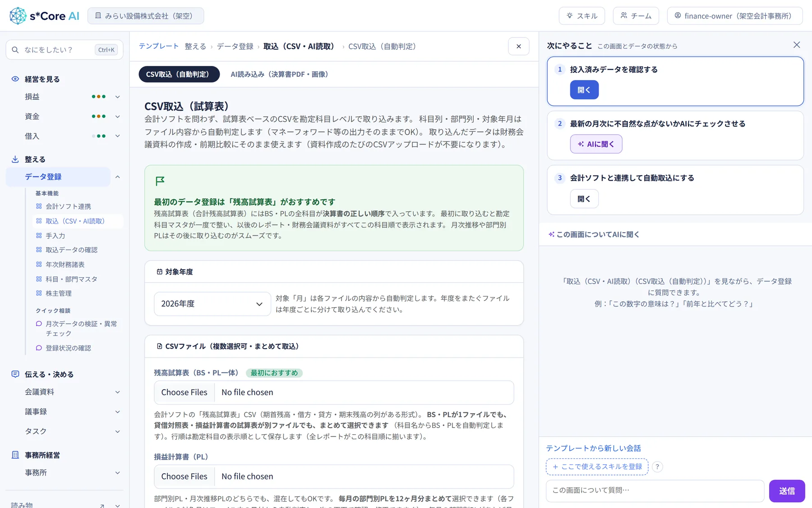This screenshot has height=508, width=812.
Task: Click the eye icon beside 経営を見る
Action: [x=15, y=79]
